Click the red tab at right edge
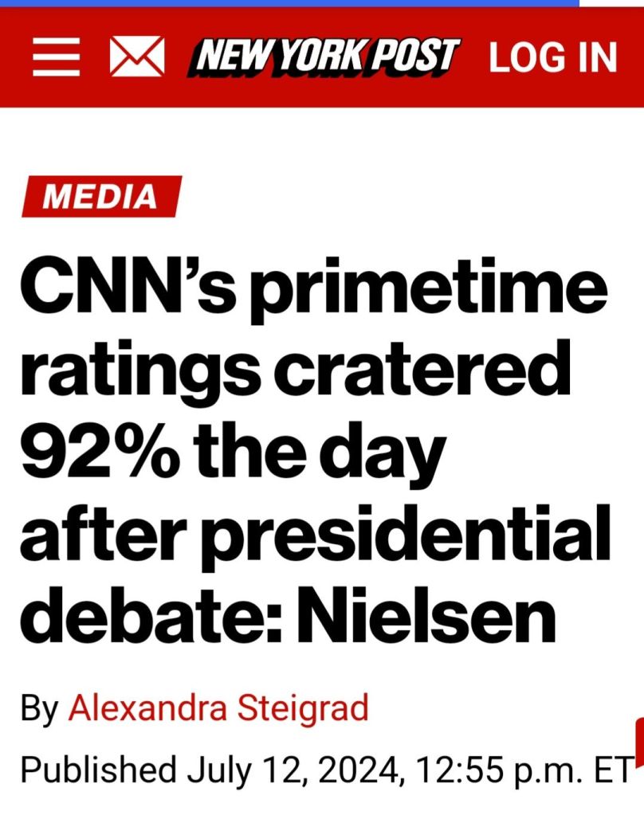The height and width of the screenshot is (815, 644). click(638, 741)
